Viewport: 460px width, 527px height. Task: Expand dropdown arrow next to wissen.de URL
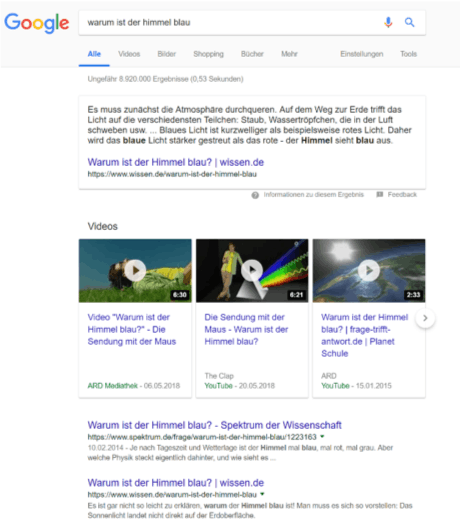point(262,494)
